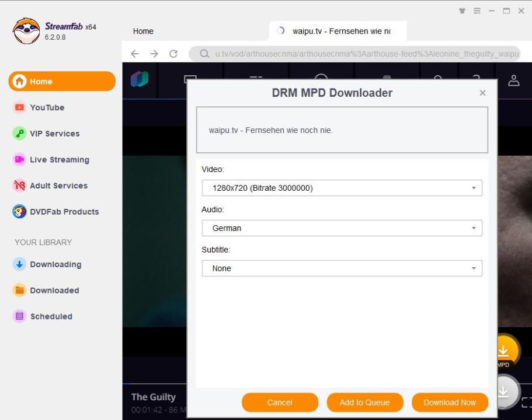Image resolution: width=532 pixels, height=420 pixels.
Task: Cancel the DRM MPD Downloader dialog
Action: [280, 402]
